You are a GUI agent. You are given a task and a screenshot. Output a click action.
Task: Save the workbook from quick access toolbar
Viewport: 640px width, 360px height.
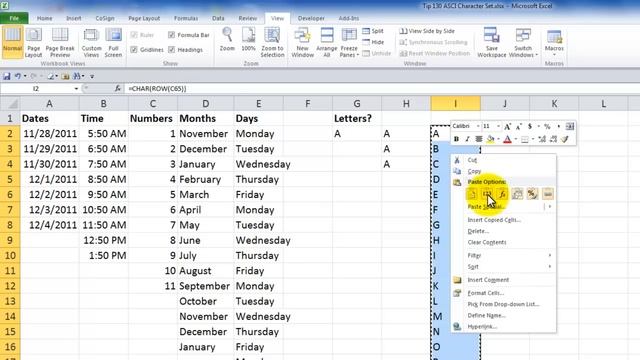[x=7, y=76]
